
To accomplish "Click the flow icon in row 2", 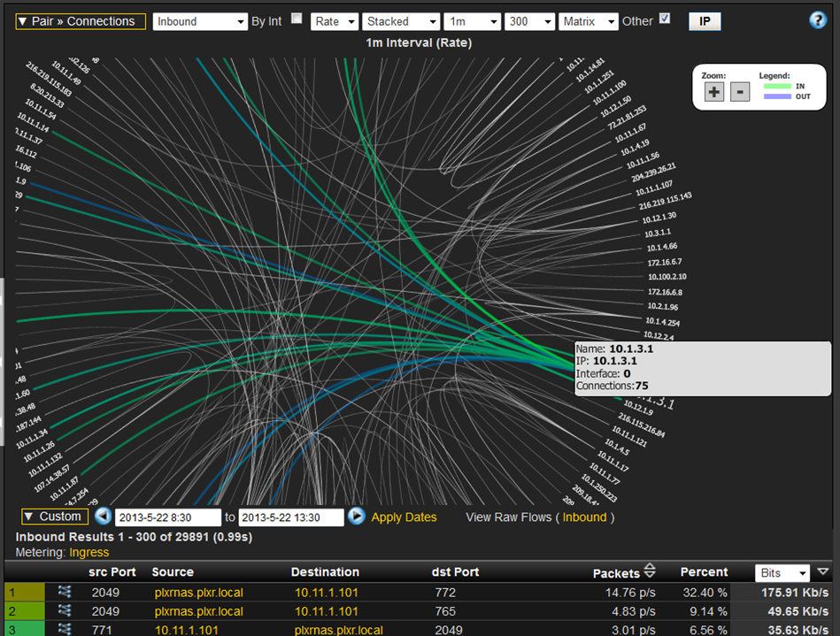I will pos(65,611).
